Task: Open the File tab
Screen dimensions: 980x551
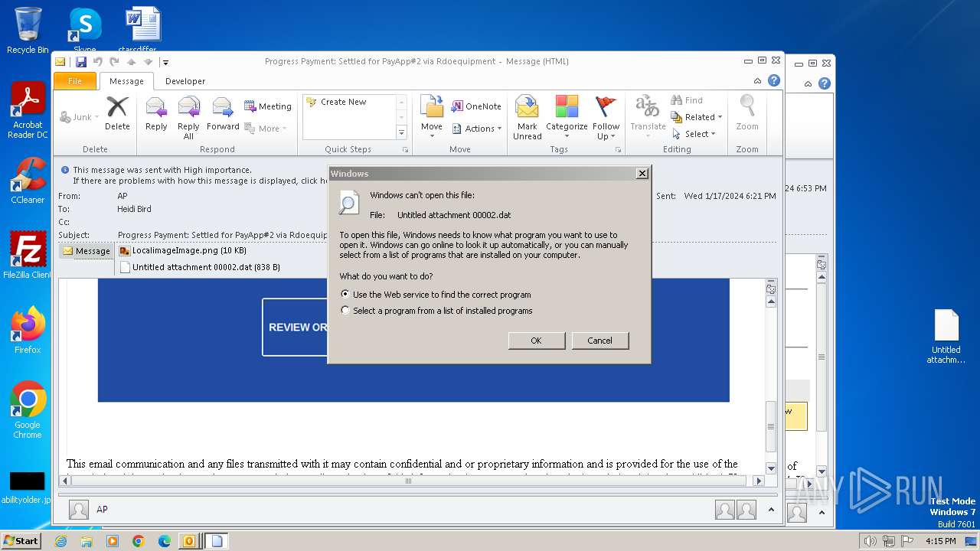Action: point(75,80)
